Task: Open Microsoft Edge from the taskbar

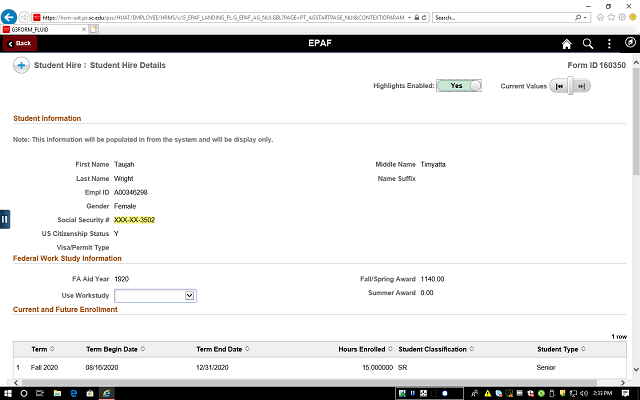Action: coord(73,393)
